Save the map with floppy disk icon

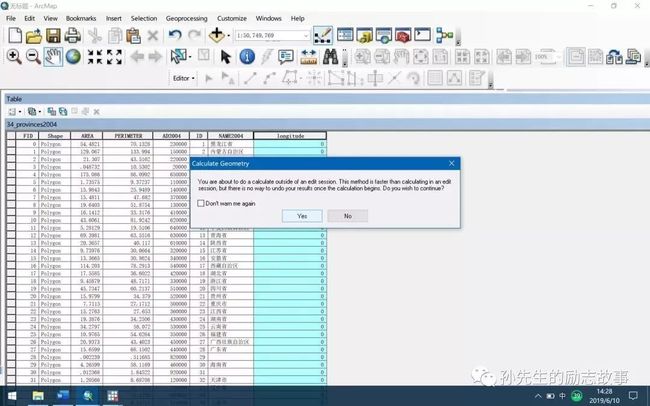(53, 36)
